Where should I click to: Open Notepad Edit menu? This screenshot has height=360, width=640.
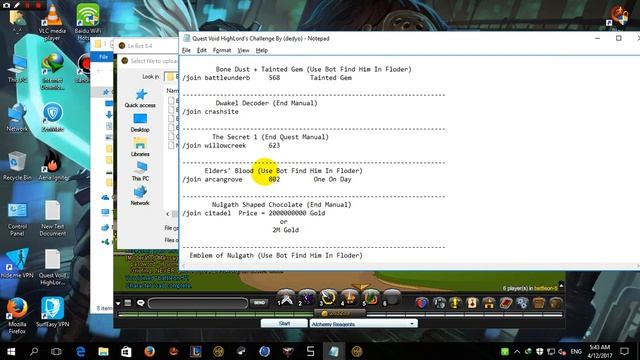pyautogui.click(x=202, y=50)
